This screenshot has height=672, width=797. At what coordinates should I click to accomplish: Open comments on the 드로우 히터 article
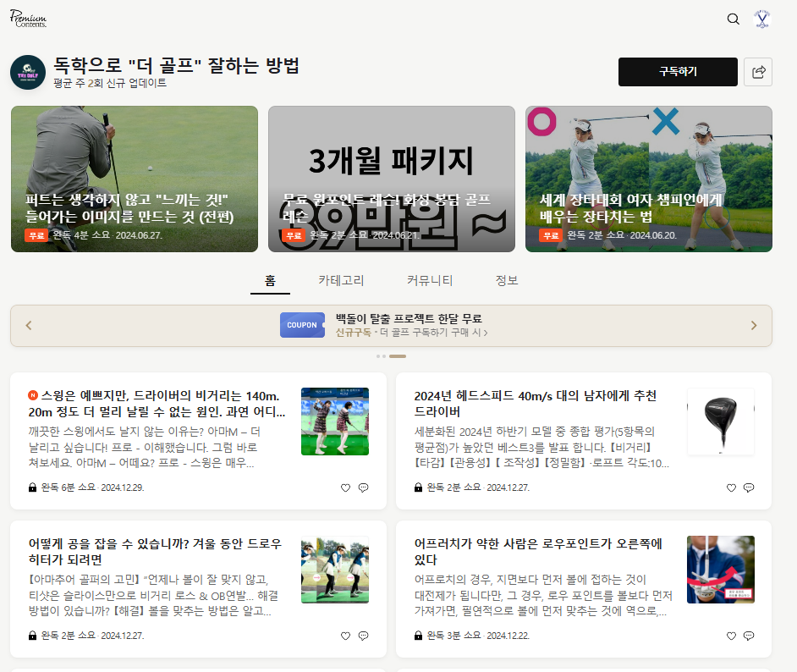click(364, 636)
